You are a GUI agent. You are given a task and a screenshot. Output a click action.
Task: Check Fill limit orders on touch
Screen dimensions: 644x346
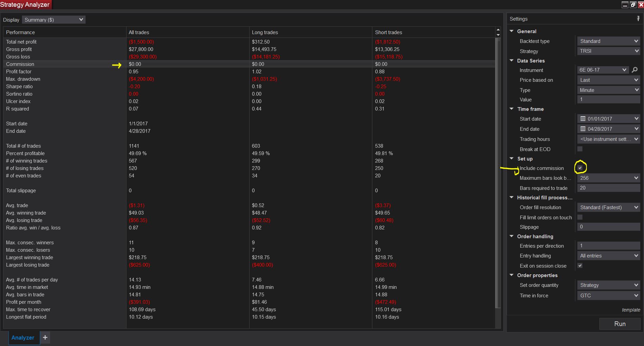click(580, 217)
